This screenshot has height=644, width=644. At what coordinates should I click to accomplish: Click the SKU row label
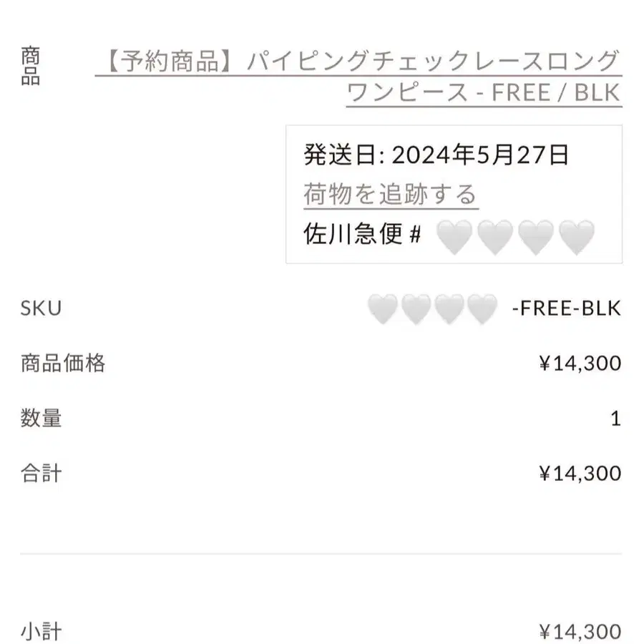tap(41, 308)
